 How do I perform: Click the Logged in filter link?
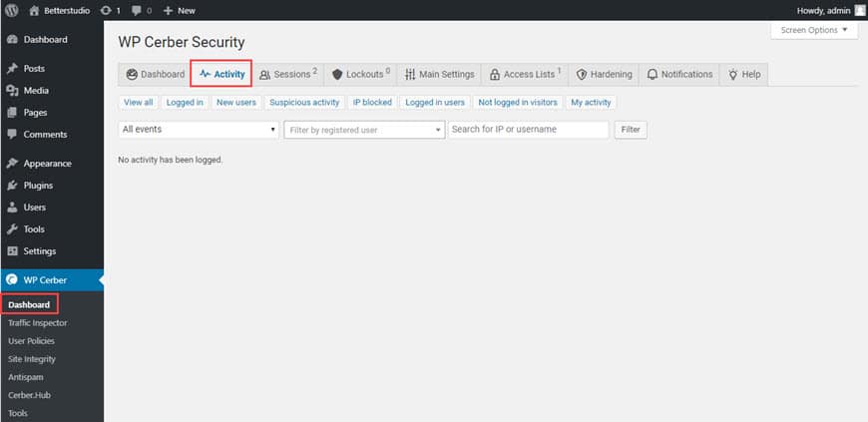185,103
